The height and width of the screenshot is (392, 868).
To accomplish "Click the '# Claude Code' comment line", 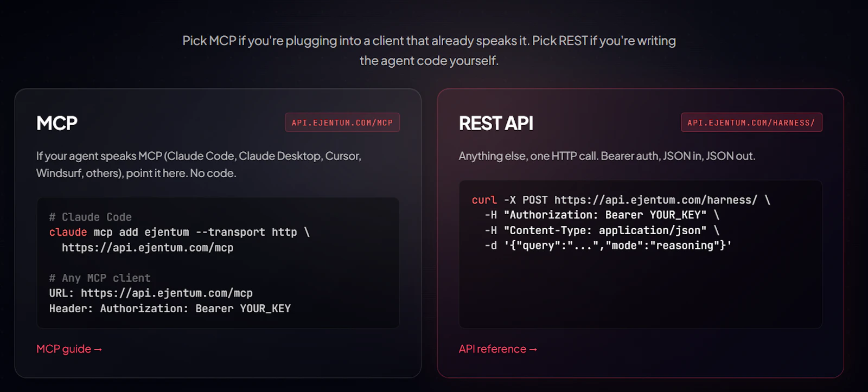I will 91,217.
